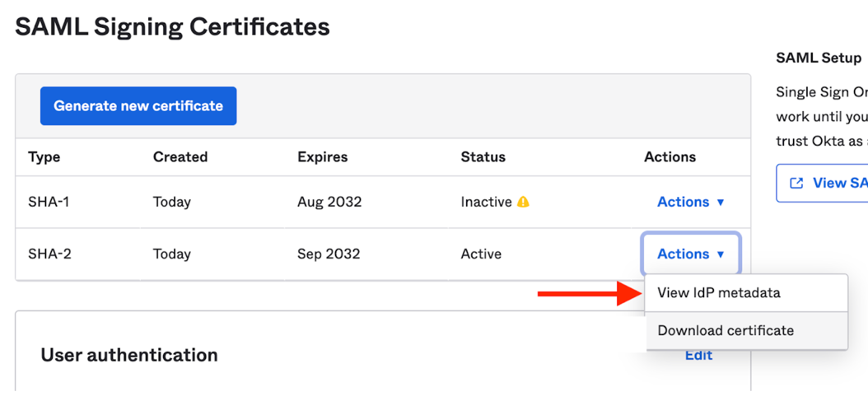Open the Actions dropdown for the SHA-1 certificate

[690, 202]
